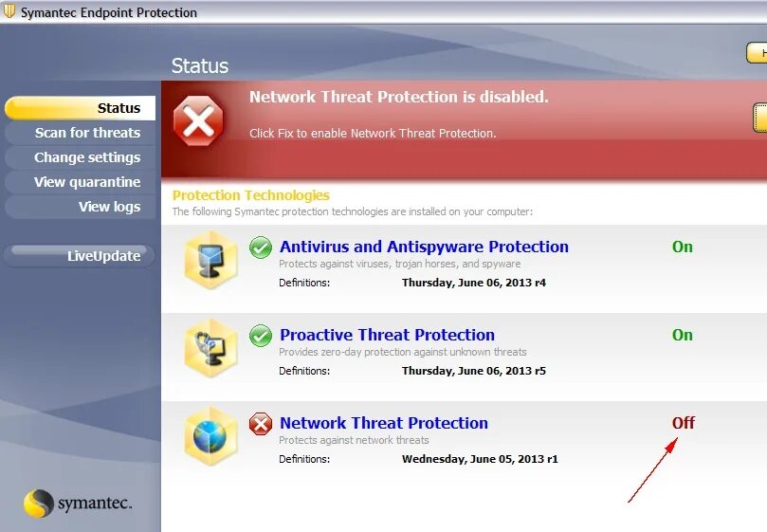
Task: Click the On status for Antivirus protection
Action: tap(683, 247)
